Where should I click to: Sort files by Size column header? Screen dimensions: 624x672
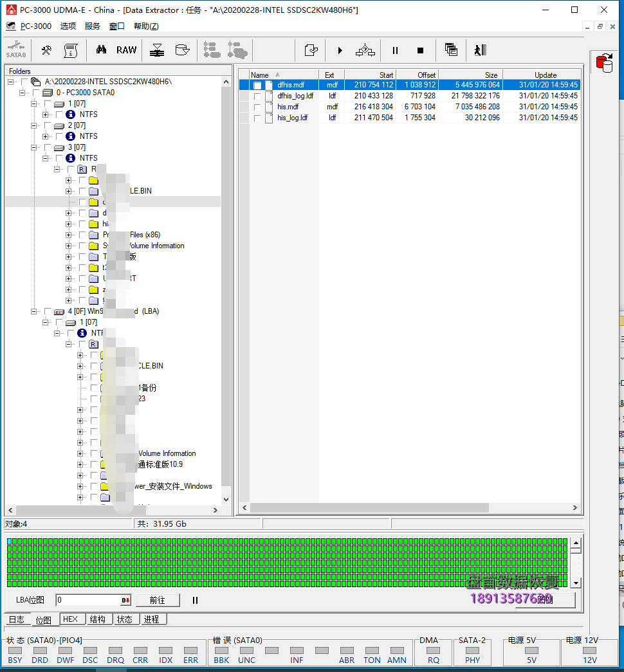470,75
